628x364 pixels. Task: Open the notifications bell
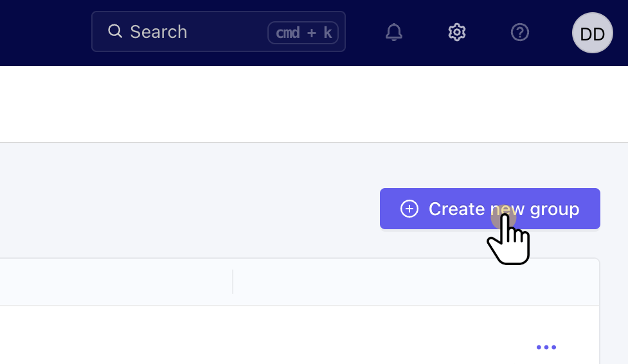394,32
